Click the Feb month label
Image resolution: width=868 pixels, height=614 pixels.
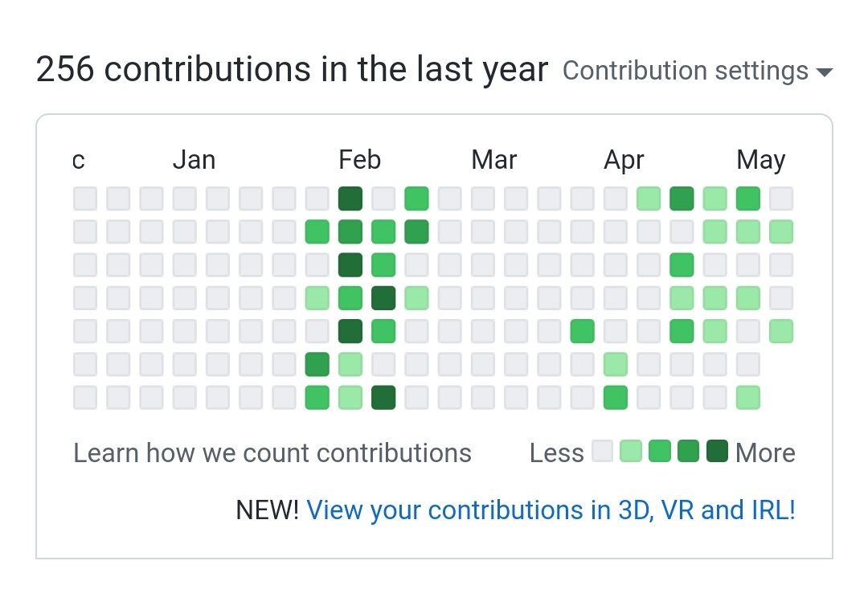pyautogui.click(x=359, y=160)
